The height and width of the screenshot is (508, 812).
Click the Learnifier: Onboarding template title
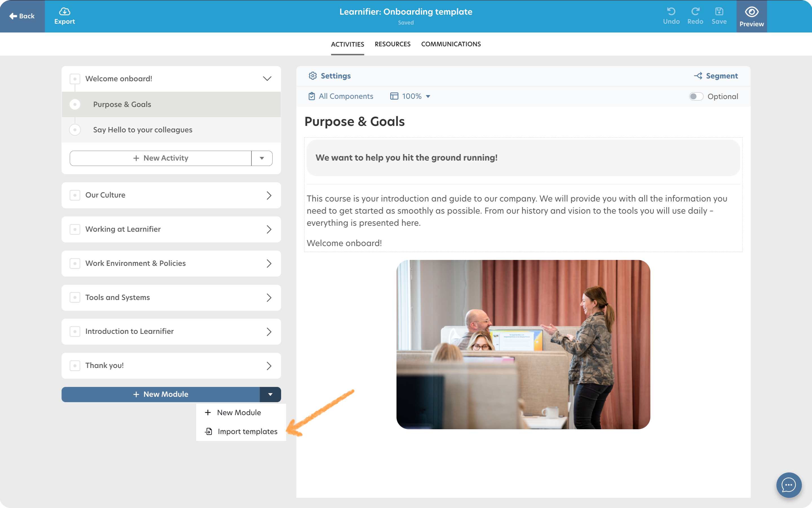[x=406, y=12]
